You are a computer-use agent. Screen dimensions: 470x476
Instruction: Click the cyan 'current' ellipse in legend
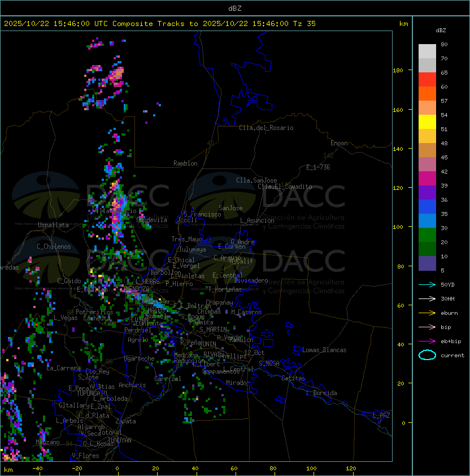pos(427,355)
